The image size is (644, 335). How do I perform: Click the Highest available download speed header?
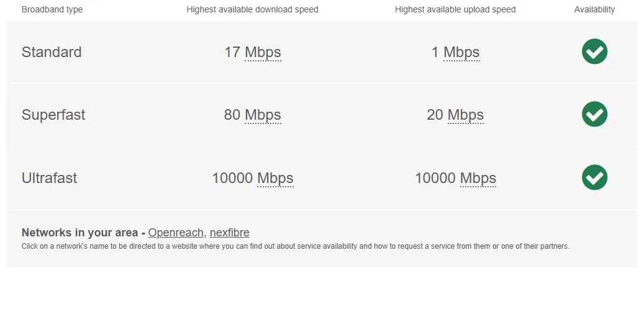[253, 9]
